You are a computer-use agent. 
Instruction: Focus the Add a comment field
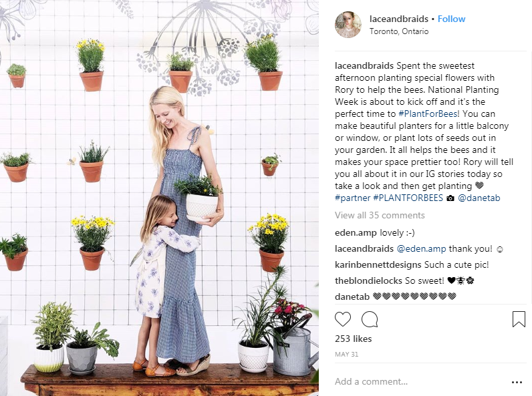pos(420,382)
